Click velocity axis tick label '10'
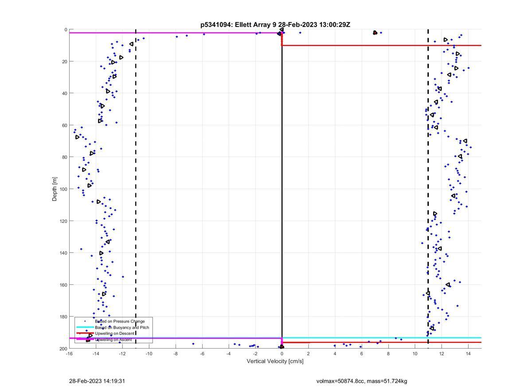This screenshot has width=532, height=392. [415, 353]
